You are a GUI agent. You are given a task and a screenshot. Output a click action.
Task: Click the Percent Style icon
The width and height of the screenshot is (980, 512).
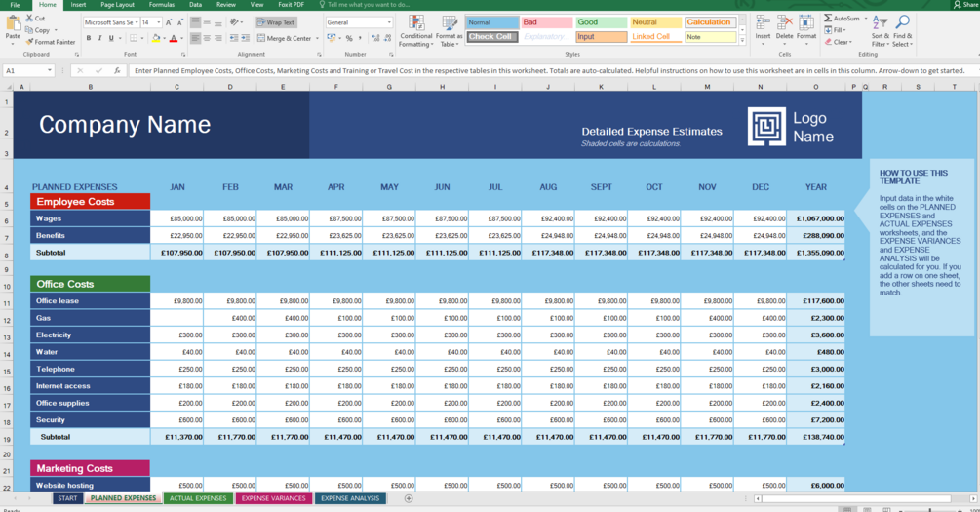[349, 38]
